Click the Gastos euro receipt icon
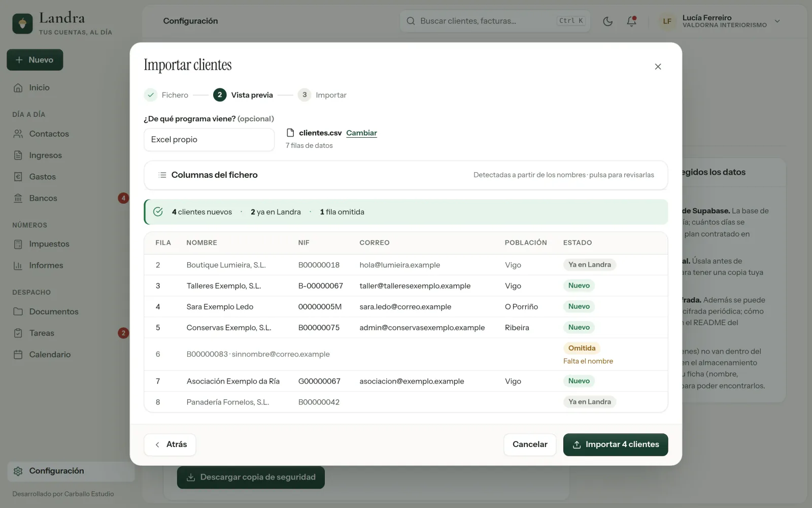 [18, 177]
